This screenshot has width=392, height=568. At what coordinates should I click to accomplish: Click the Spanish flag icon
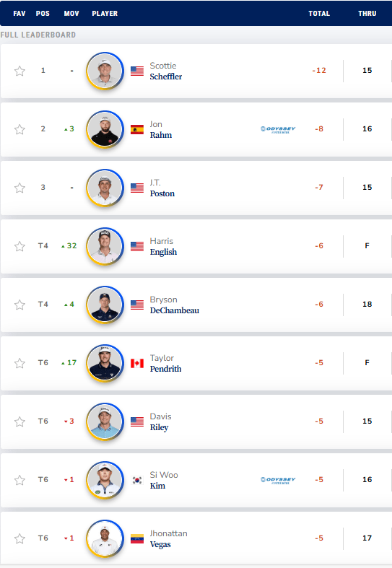pos(137,129)
